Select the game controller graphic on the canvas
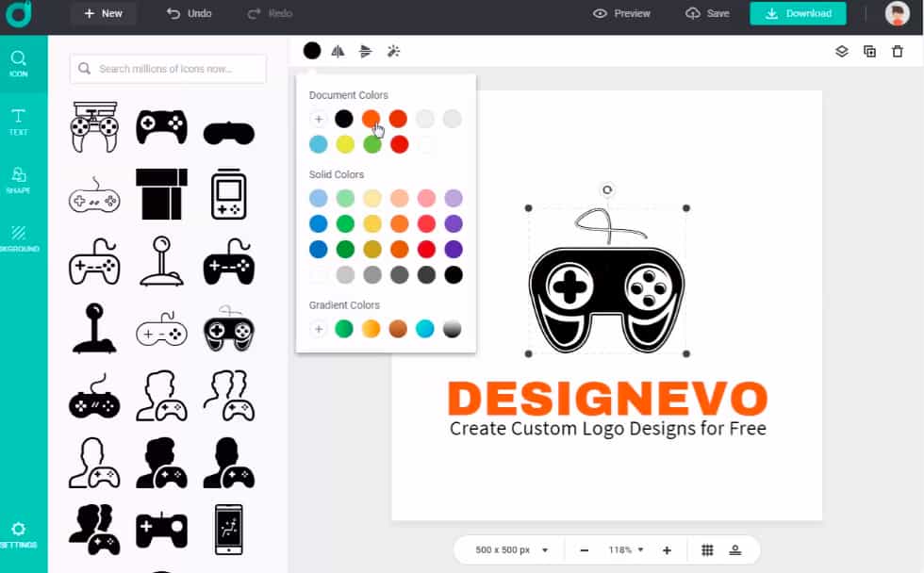 point(607,281)
